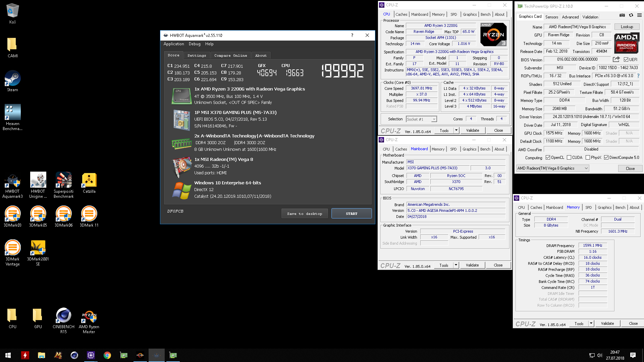Screen dimensions: 644x362
Task: Expand Tools arrow in CPU-Z Mainboard window
Action: (456, 265)
